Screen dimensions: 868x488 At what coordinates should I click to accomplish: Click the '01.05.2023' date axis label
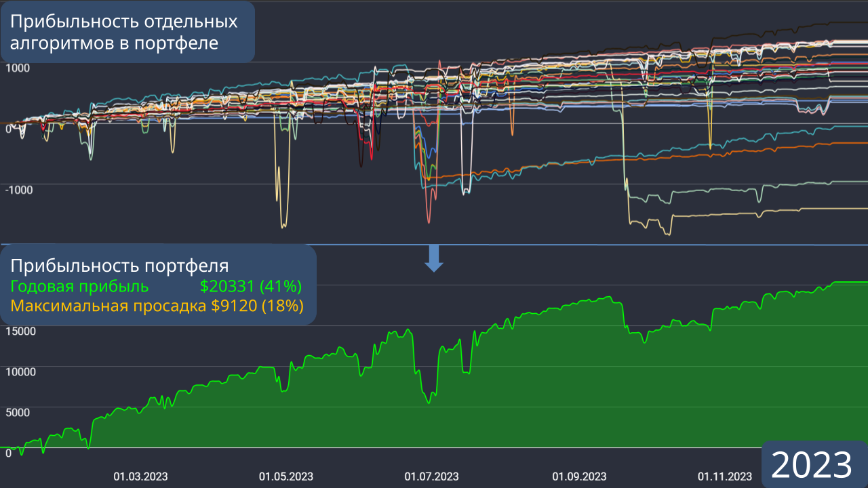click(x=286, y=476)
